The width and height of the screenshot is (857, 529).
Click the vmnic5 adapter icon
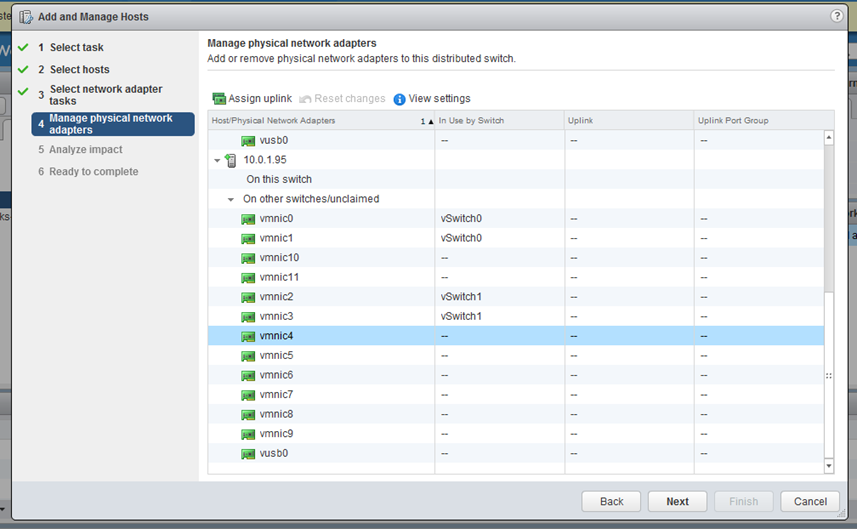[248, 356]
